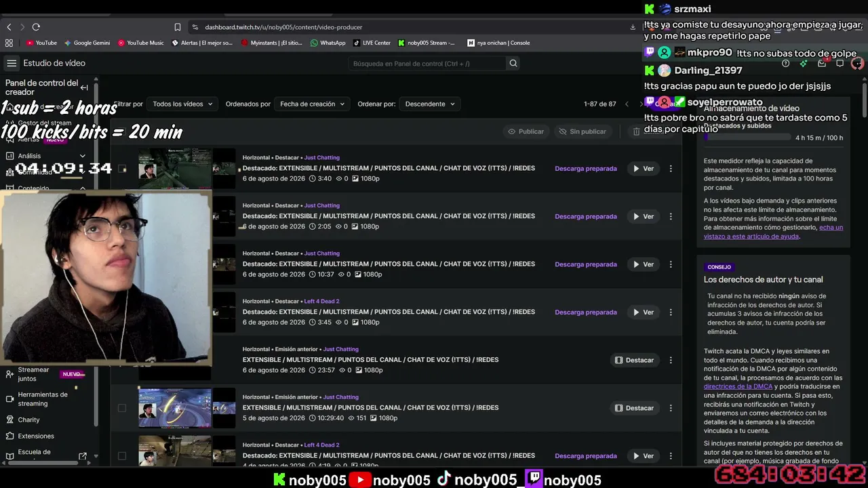Select the checkbox for the bottom Left 4 Dead 2 highlight
The height and width of the screenshot is (488, 868).
tap(122, 456)
